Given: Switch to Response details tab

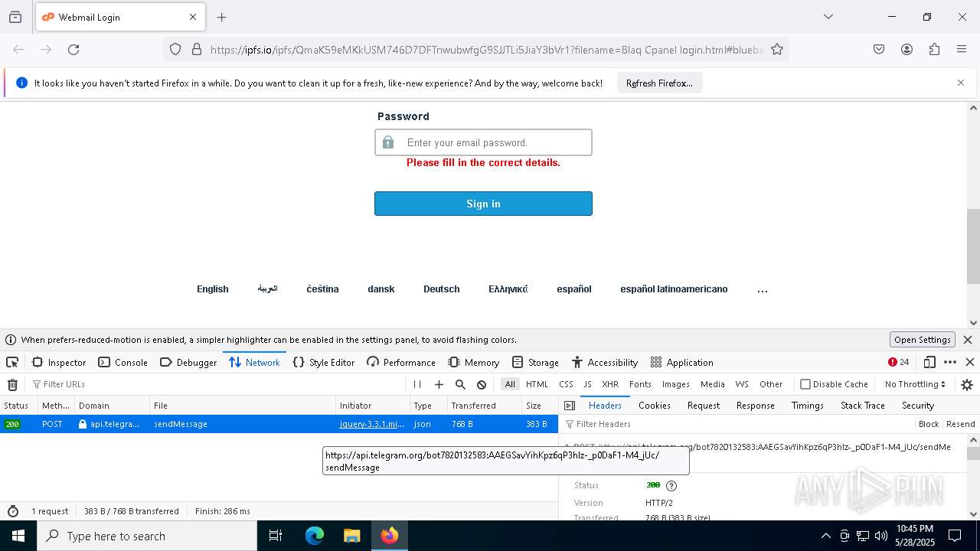Looking at the screenshot, I should [756, 406].
